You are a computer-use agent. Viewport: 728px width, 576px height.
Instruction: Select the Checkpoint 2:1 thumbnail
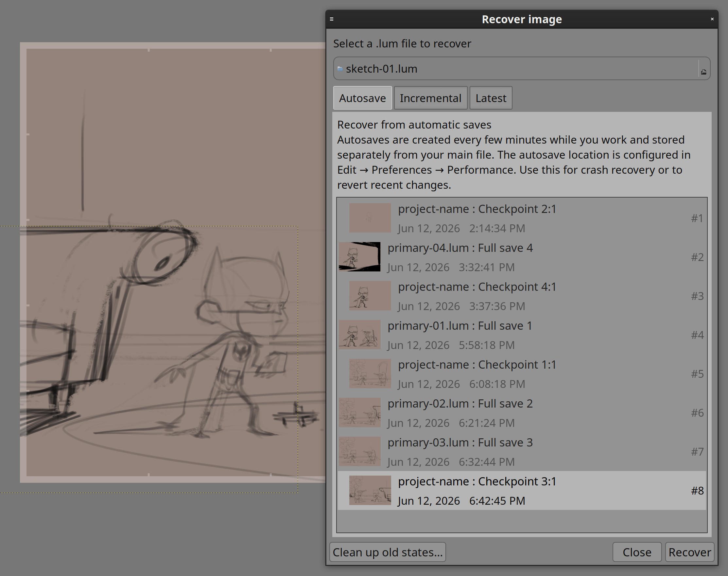(370, 218)
